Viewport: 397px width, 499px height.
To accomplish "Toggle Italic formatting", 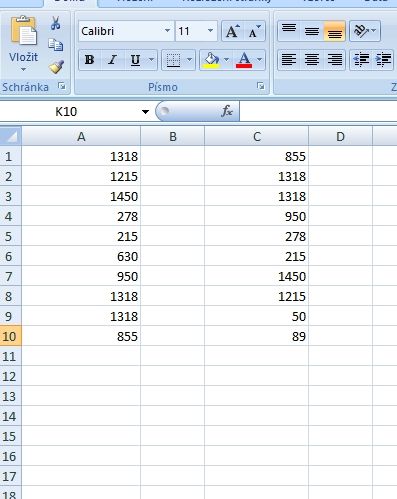I will (x=112, y=60).
